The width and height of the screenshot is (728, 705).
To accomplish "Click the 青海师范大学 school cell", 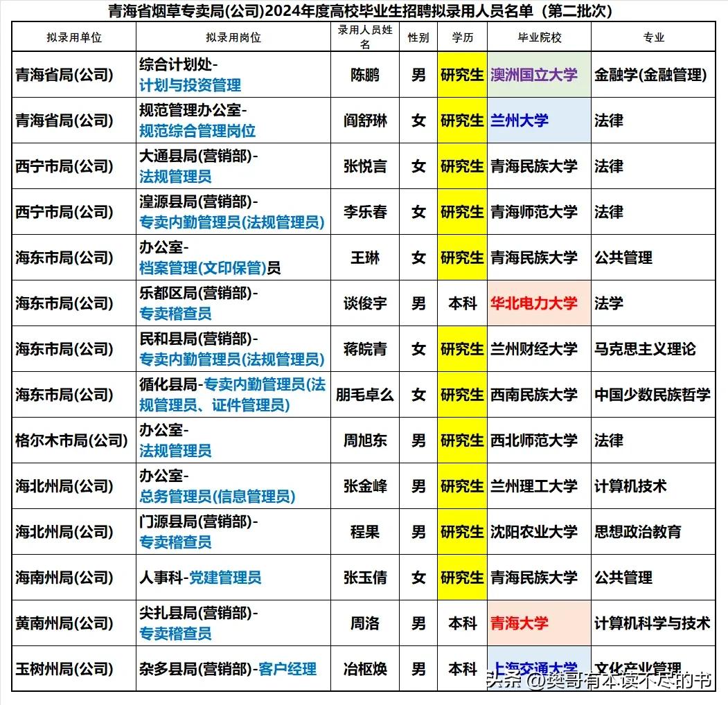I will [539, 212].
